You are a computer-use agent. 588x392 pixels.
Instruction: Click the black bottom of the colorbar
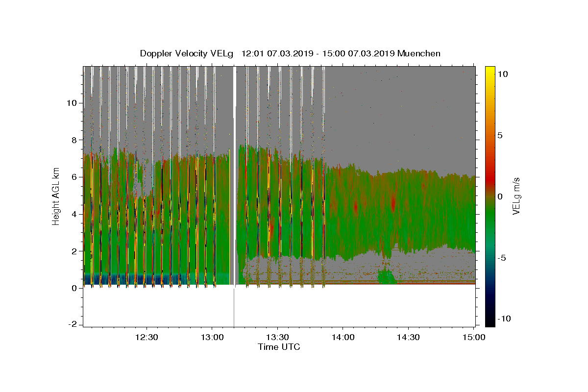point(490,321)
